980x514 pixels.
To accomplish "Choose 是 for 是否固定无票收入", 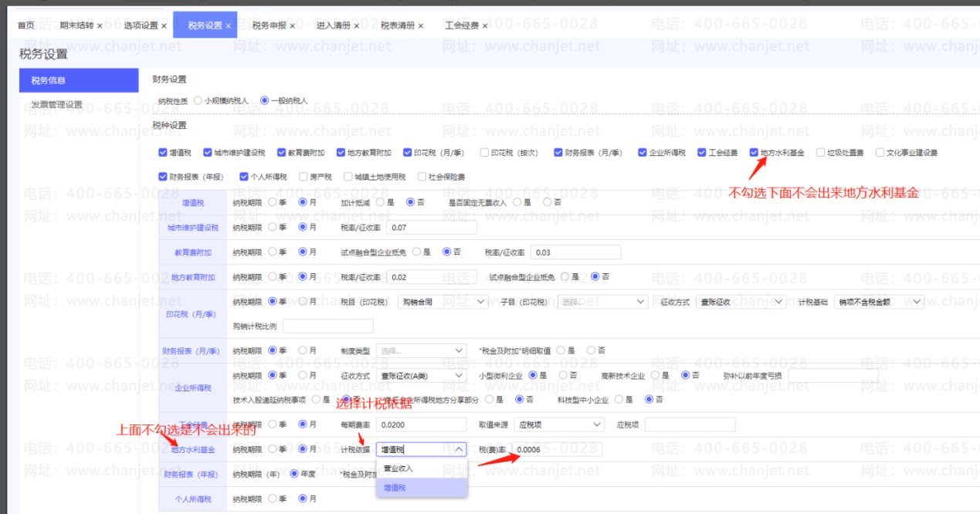I will 517,202.
